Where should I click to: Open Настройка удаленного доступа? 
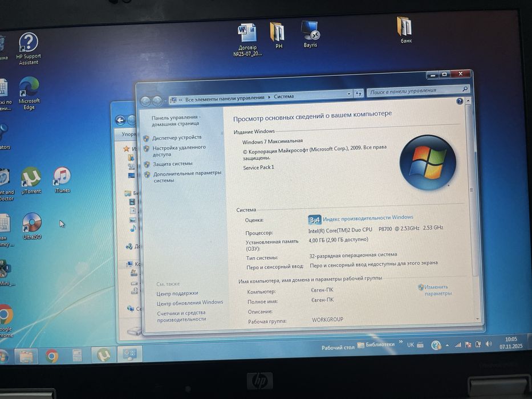point(179,150)
